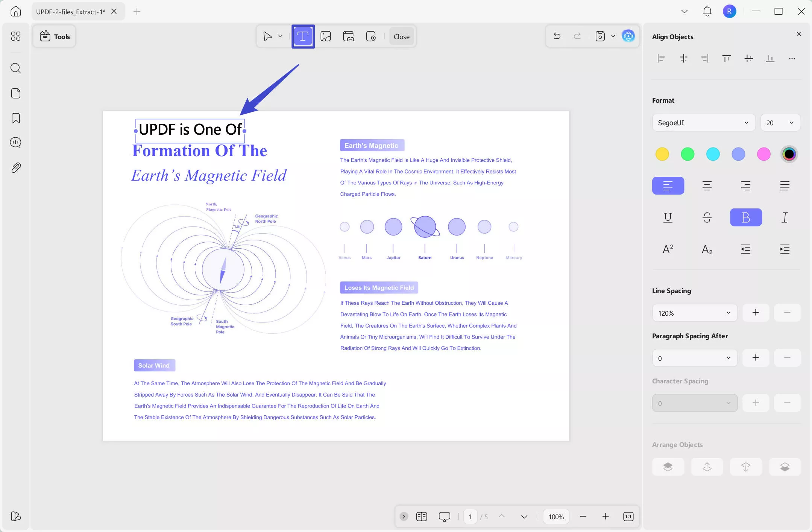Click the Image edit tool icon
The width and height of the screenshot is (812, 532).
325,36
